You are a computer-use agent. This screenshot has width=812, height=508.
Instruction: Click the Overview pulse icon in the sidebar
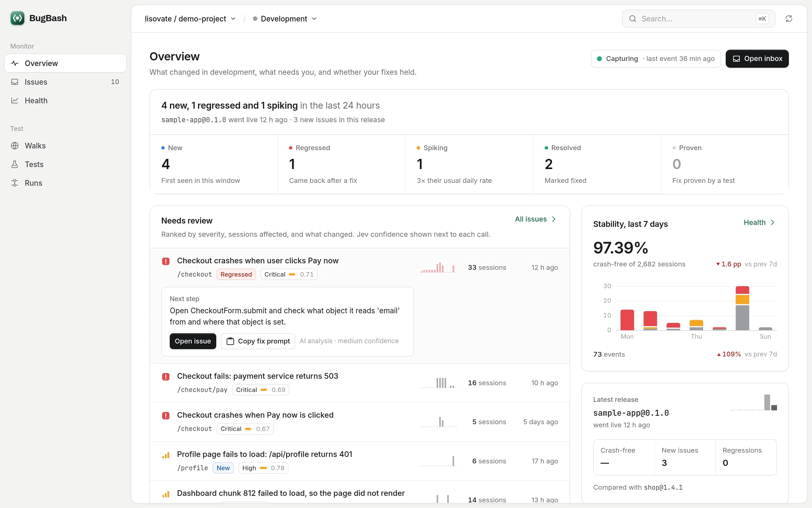click(x=15, y=63)
